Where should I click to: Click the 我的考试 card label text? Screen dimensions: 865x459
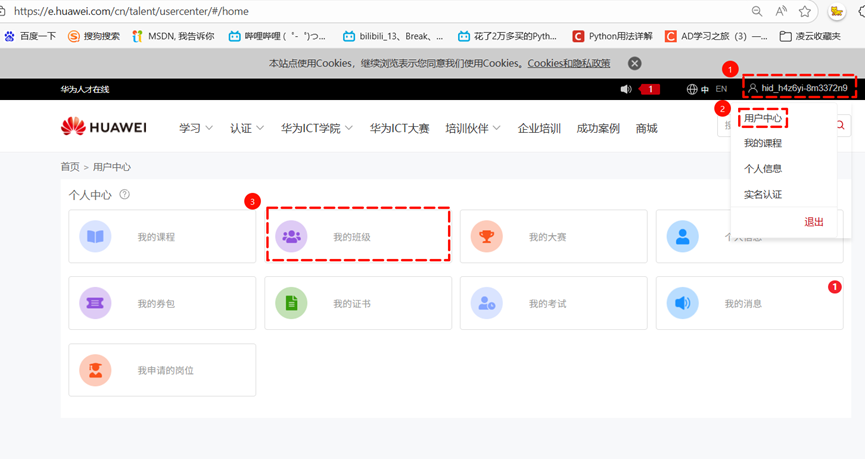[547, 303]
